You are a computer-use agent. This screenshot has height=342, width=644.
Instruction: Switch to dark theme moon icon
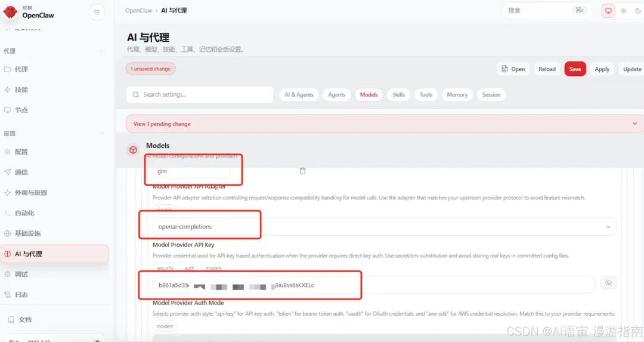[638, 11]
